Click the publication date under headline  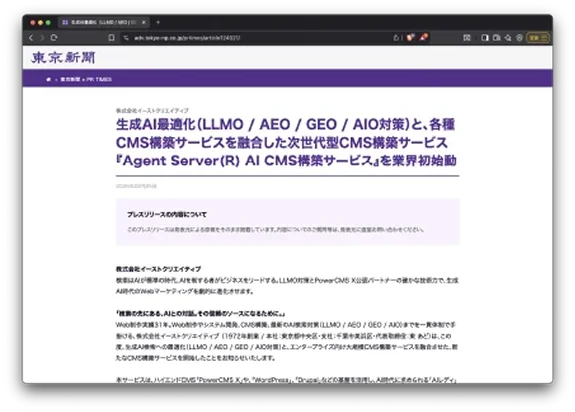click(136, 186)
